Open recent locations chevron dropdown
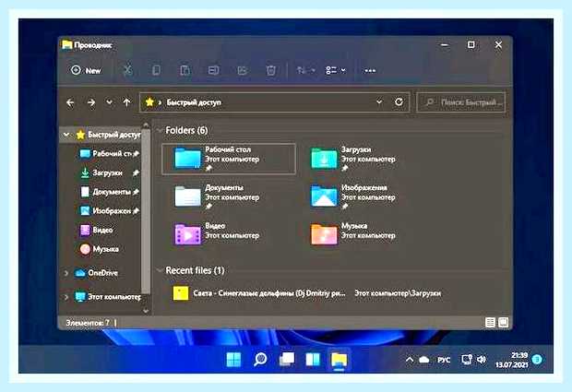 pyautogui.click(x=109, y=102)
